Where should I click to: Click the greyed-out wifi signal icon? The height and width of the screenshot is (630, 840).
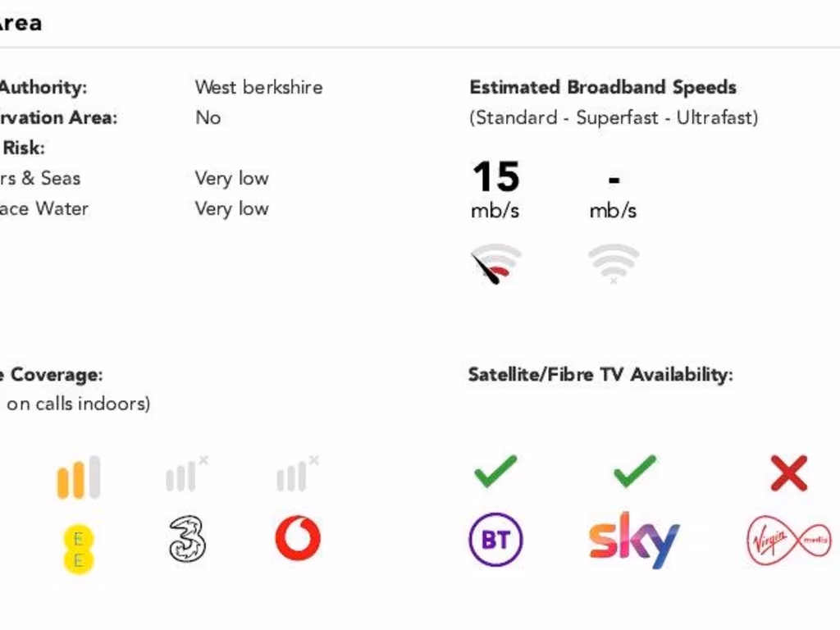tap(613, 263)
